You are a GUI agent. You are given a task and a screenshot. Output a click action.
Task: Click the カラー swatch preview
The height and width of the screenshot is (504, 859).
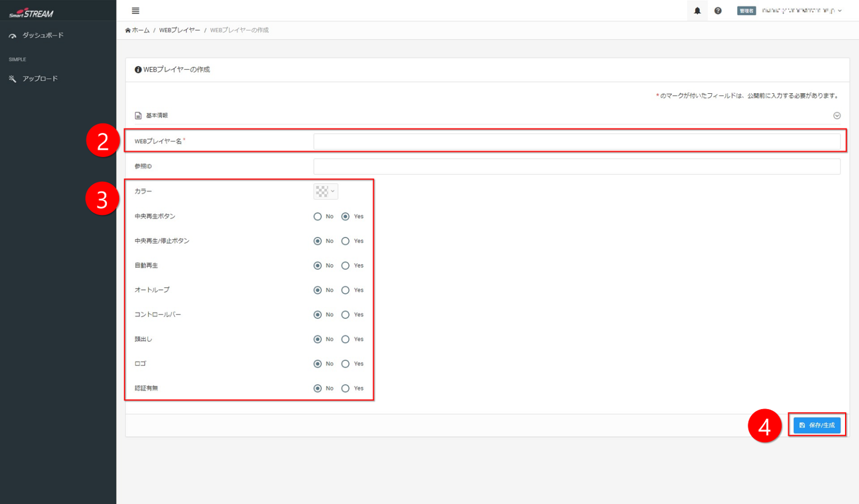click(x=322, y=192)
